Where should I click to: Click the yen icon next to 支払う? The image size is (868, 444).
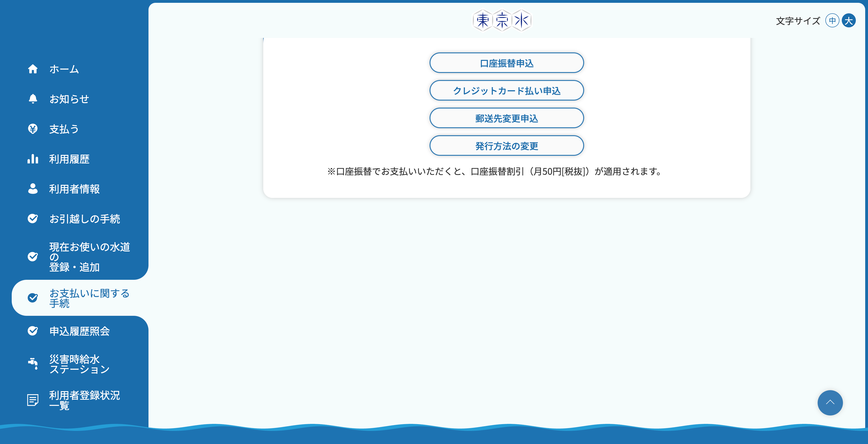(33, 129)
